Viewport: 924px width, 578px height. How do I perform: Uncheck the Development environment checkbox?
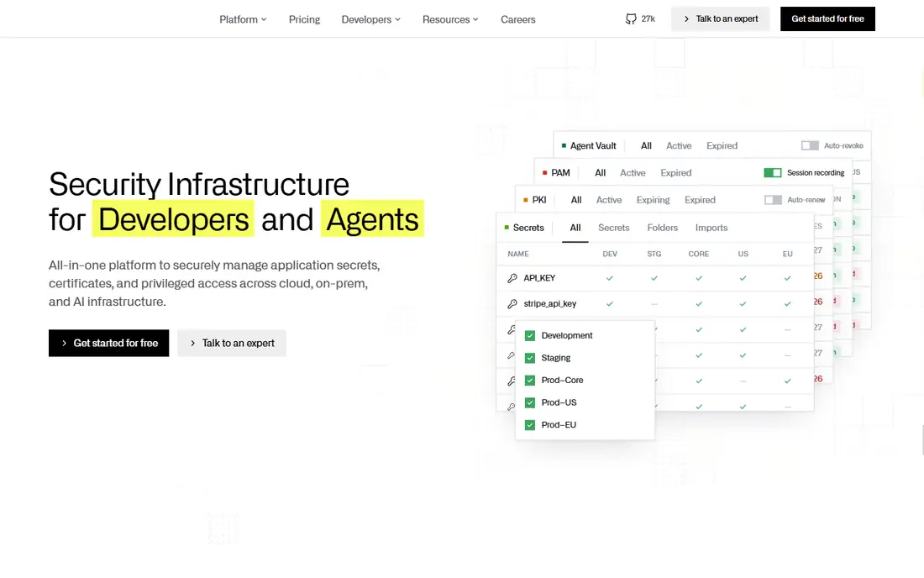coord(530,336)
